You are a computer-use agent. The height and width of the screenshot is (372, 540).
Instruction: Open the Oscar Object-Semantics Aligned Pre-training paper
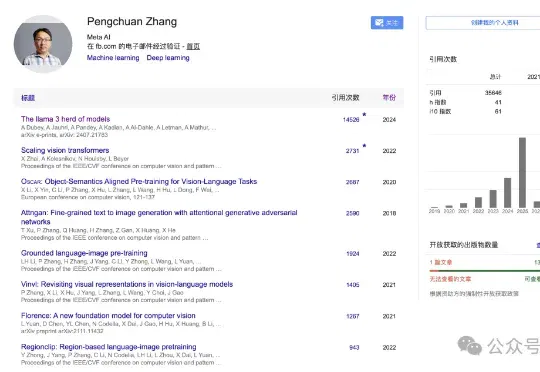139,182
